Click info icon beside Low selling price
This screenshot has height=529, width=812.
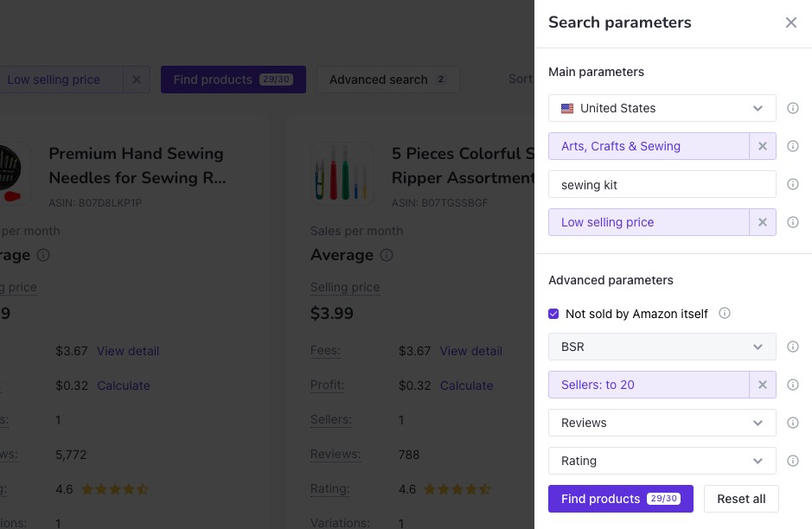(792, 222)
